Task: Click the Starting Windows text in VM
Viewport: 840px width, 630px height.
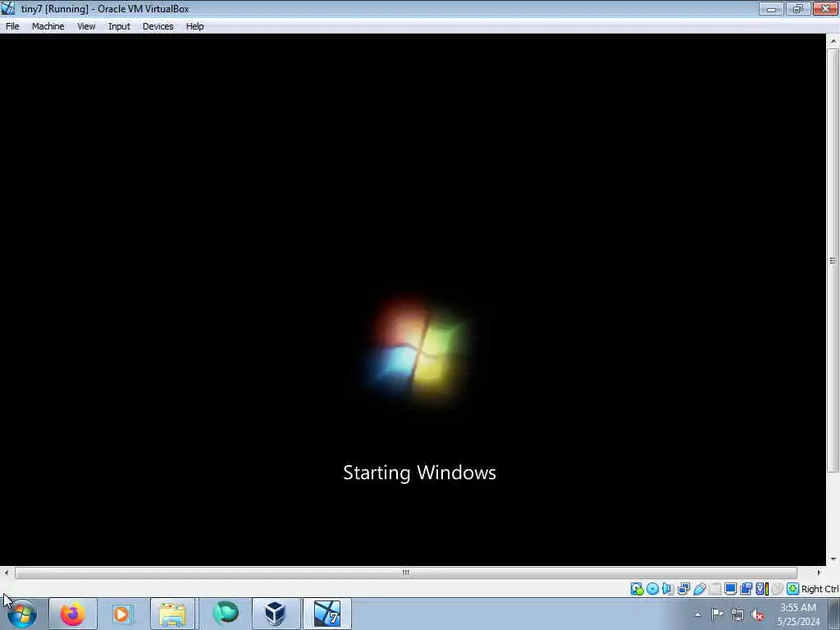Action: click(x=419, y=472)
